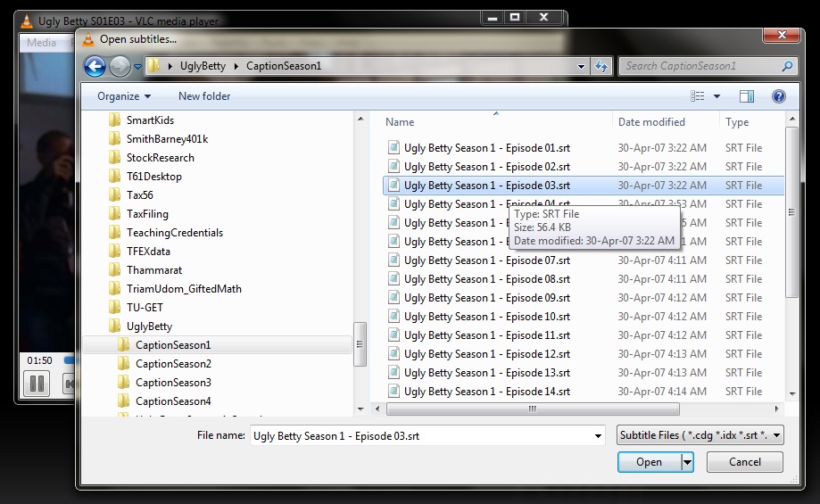Refresh the CaptionSeason1 folder listing
Image resolution: width=820 pixels, height=504 pixels.
point(601,66)
